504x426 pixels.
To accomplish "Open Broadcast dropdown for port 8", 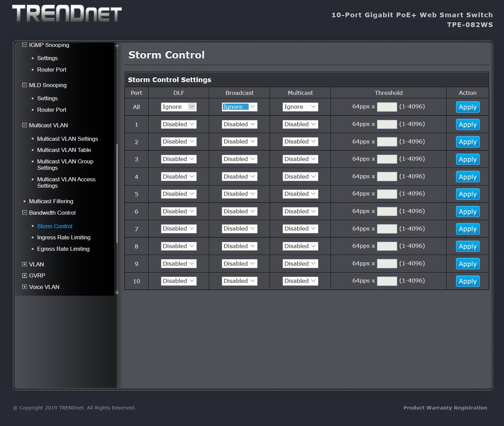I will pyautogui.click(x=240, y=246).
